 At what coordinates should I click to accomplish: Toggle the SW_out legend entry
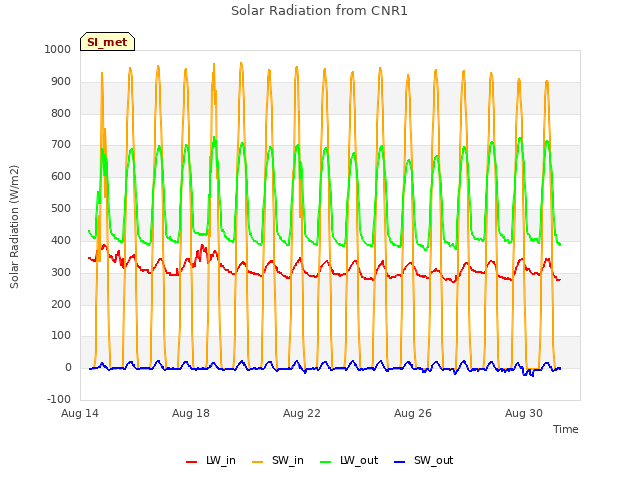coord(424,460)
